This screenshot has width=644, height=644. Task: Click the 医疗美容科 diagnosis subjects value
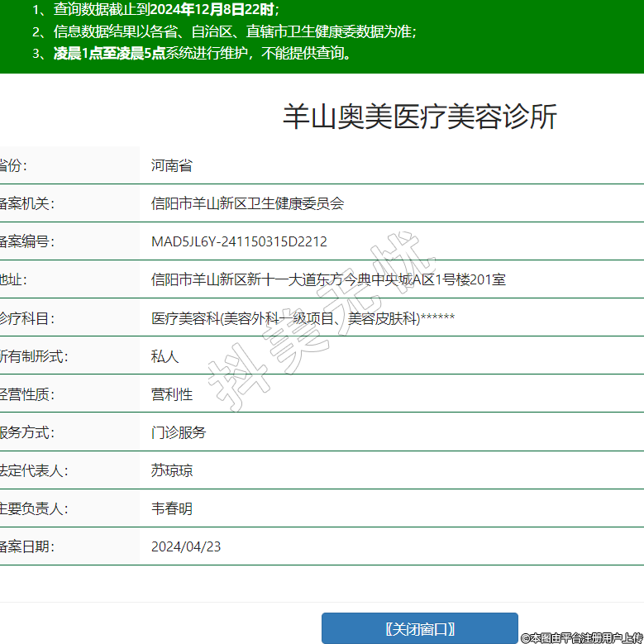pos(303,318)
